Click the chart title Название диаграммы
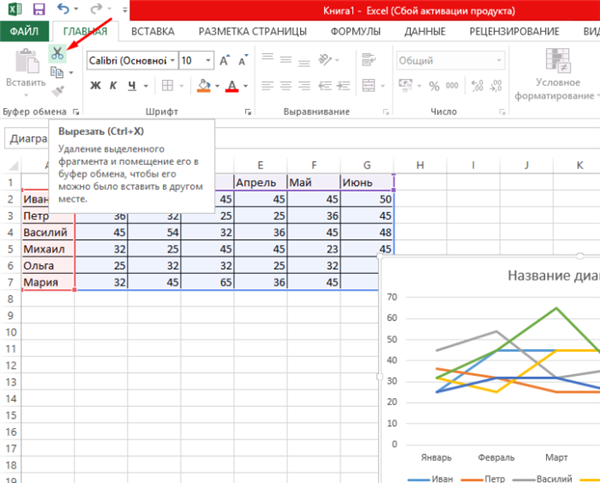600x483 pixels. point(553,275)
